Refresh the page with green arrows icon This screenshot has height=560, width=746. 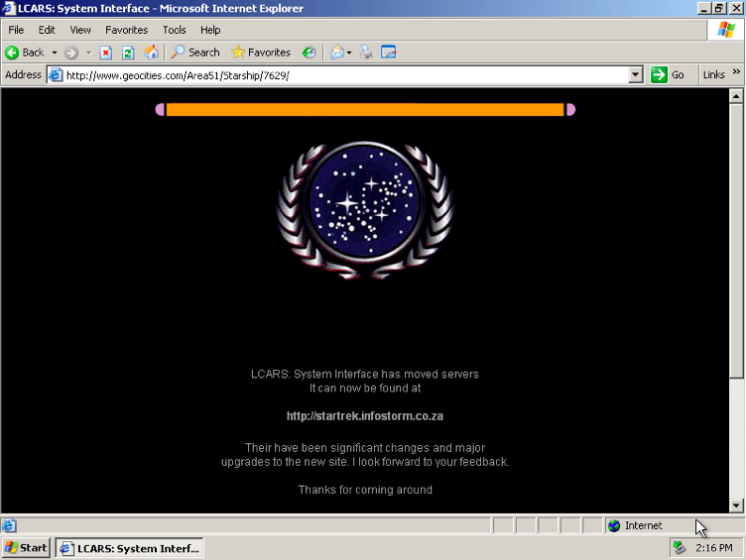128,53
